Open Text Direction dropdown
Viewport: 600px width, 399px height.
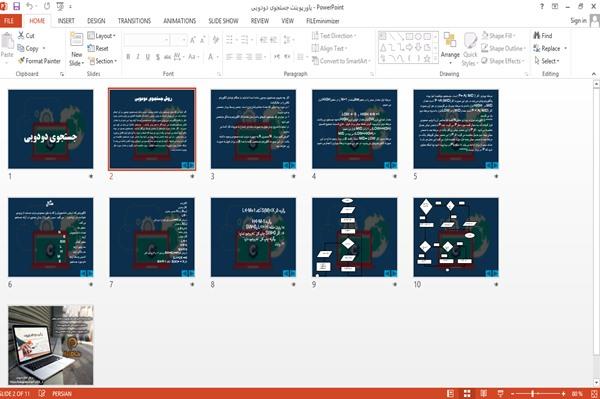(x=334, y=36)
